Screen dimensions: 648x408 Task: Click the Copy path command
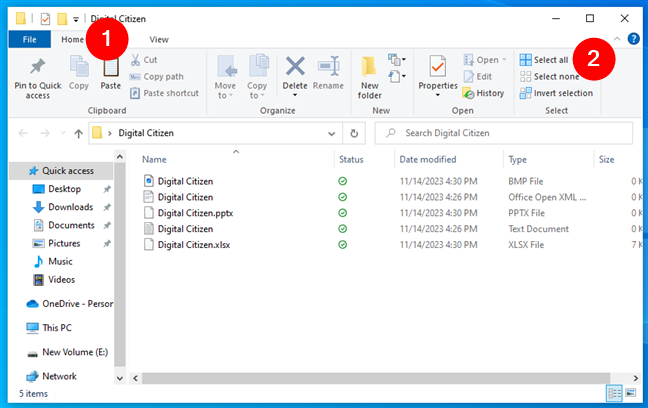[x=156, y=76]
